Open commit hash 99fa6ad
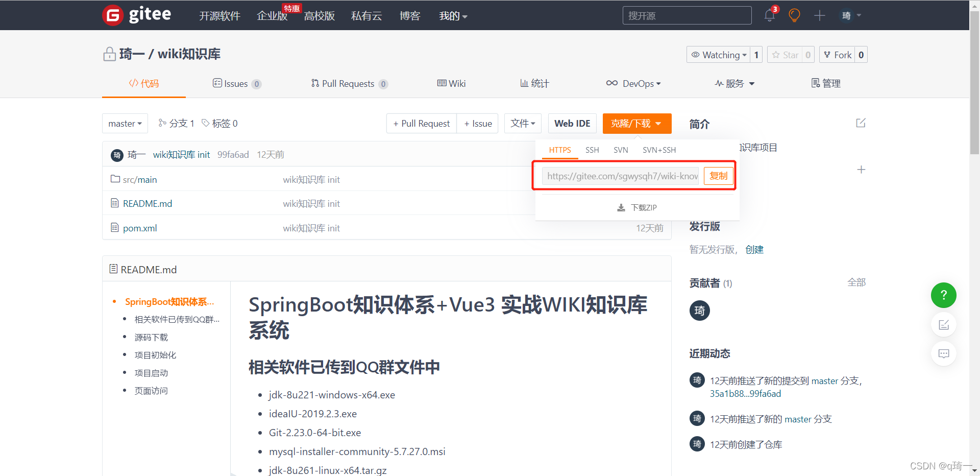The image size is (980, 476). click(x=233, y=155)
